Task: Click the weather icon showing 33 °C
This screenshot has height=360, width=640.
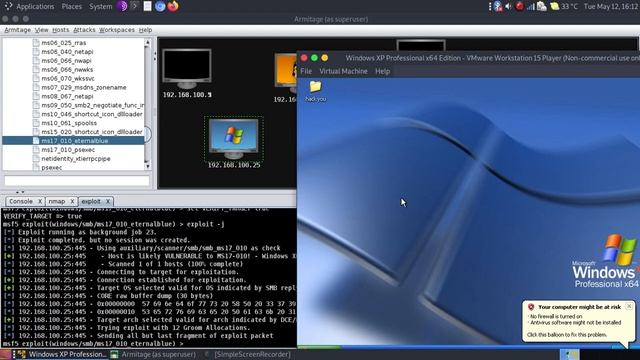Action: (x=554, y=6)
